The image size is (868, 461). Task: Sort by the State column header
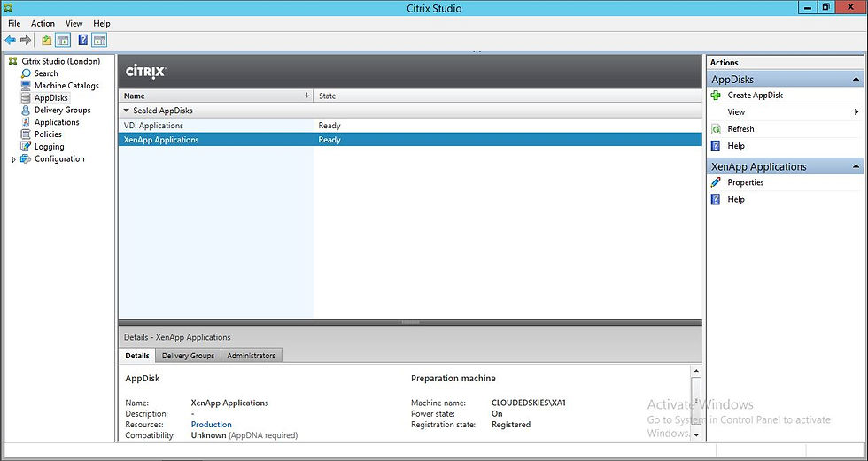(508, 96)
